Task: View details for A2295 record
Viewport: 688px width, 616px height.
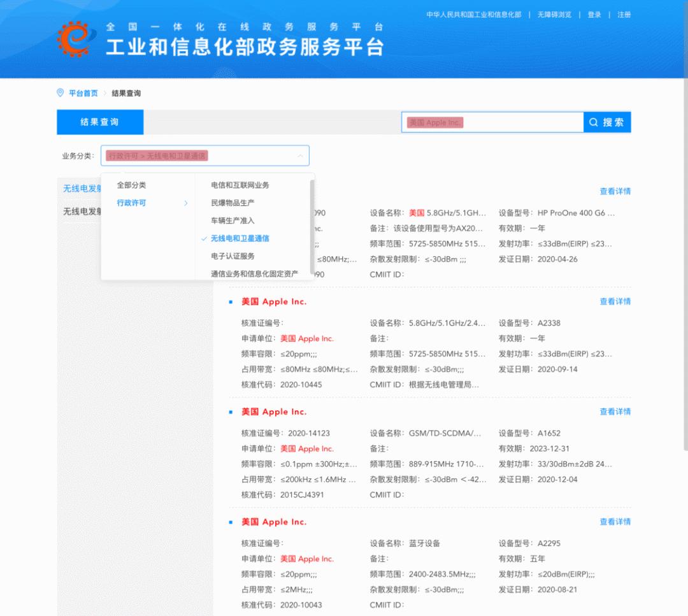Action: click(615, 522)
